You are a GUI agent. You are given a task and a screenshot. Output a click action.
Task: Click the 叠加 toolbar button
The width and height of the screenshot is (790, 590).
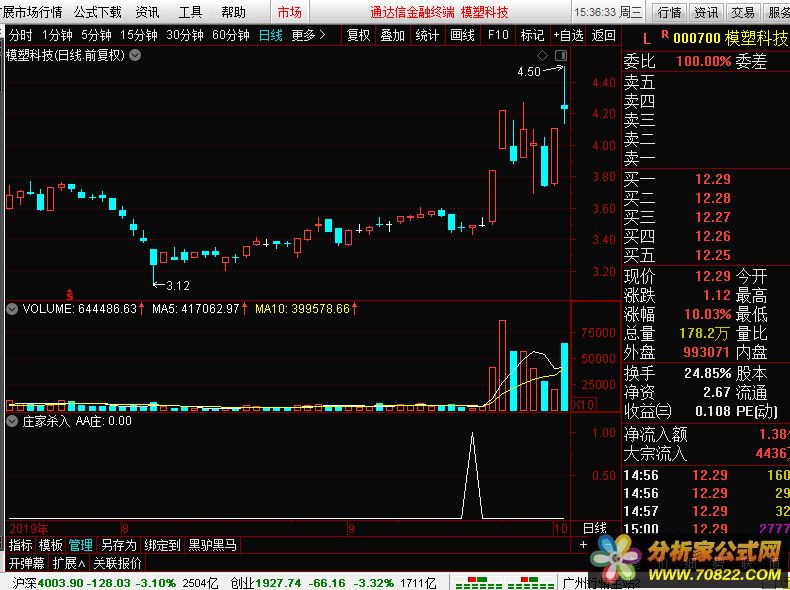tap(392, 35)
